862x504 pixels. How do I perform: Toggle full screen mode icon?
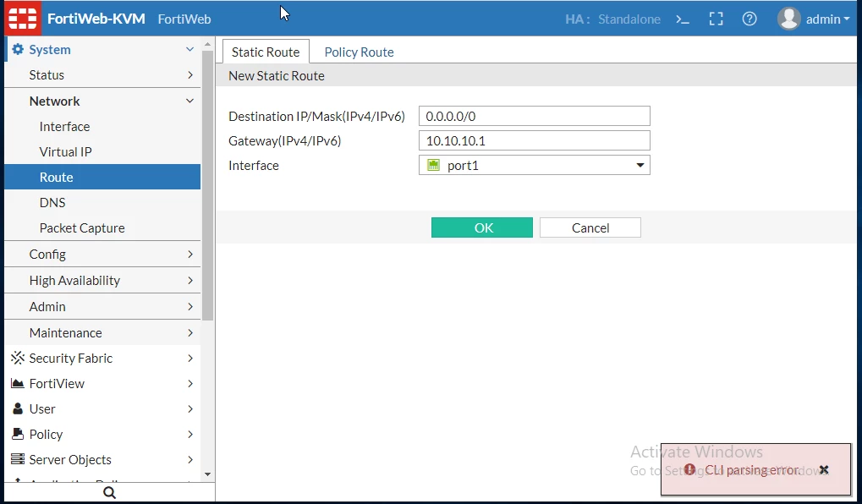pos(716,19)
